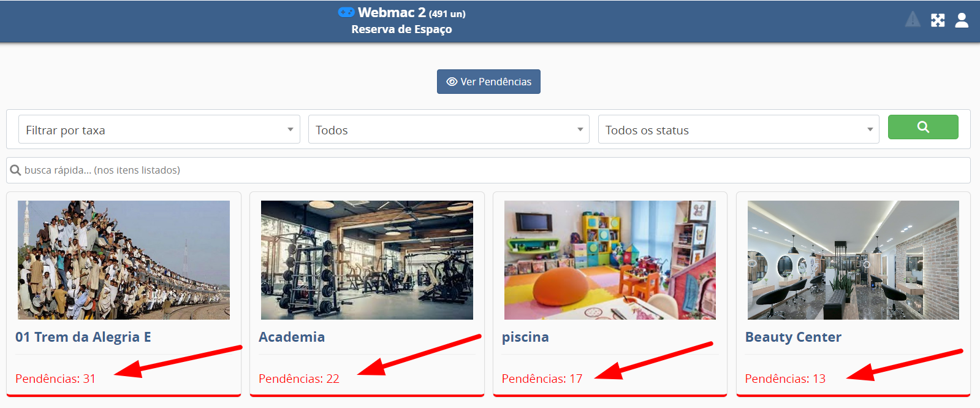The width and height of the screenshot is (980, 408).
Task: Click the Academia gym thumbnail image
Action: tap(367, 260)
